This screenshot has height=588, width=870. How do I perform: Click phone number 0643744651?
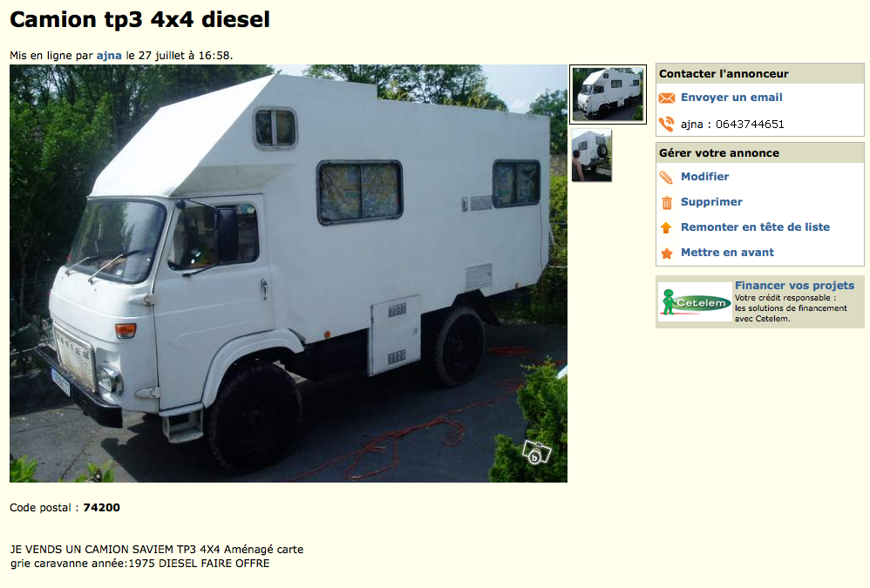(x=750, y=125)
